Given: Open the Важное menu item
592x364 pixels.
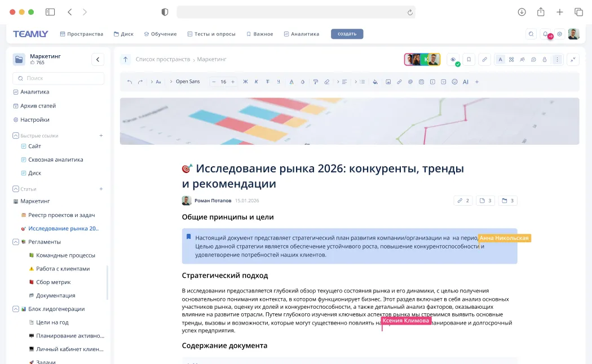Looking at the screenshot, I should tap(260, 34).
